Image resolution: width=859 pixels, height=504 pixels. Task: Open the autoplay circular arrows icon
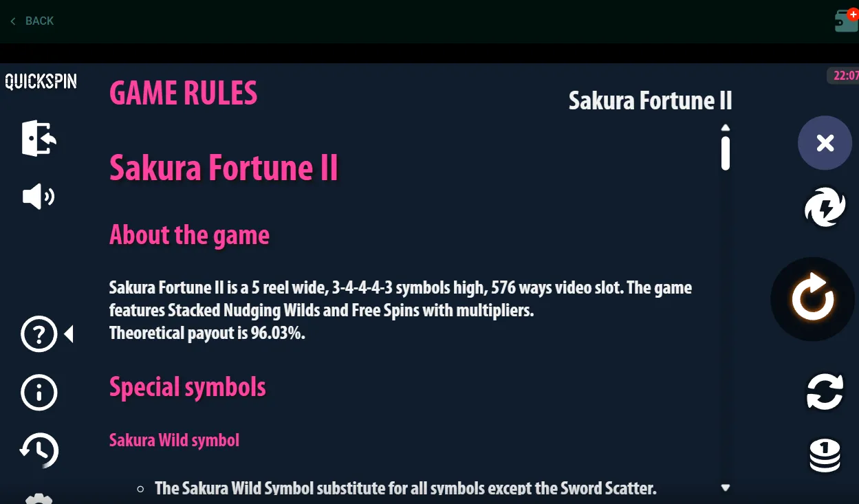click(x=825, y=391)
